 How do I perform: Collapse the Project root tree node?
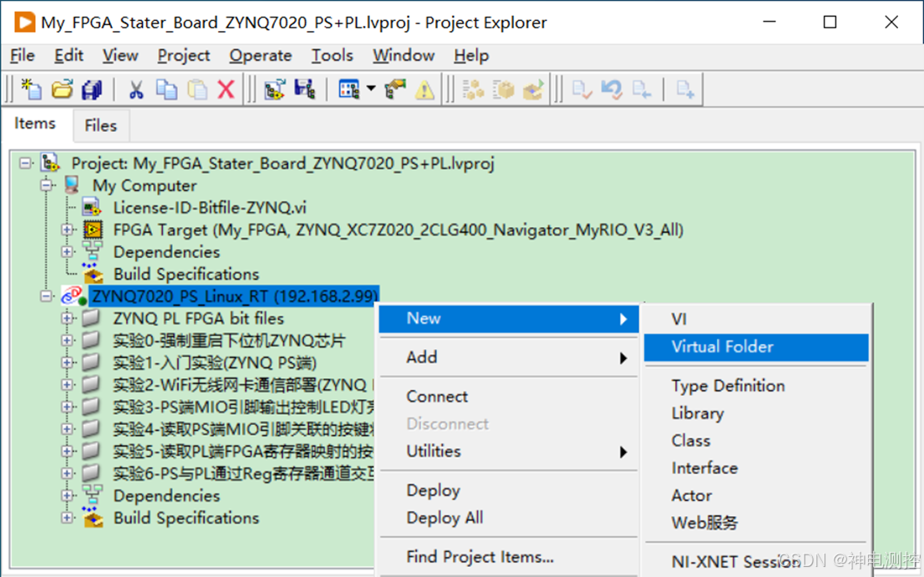point(25,163)
